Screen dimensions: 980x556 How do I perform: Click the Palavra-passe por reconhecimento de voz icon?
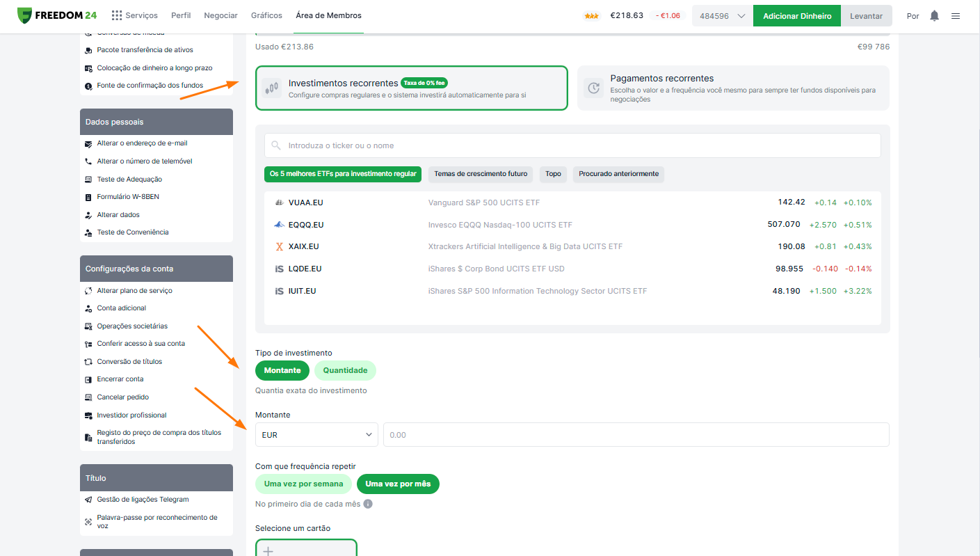(88, 522)
